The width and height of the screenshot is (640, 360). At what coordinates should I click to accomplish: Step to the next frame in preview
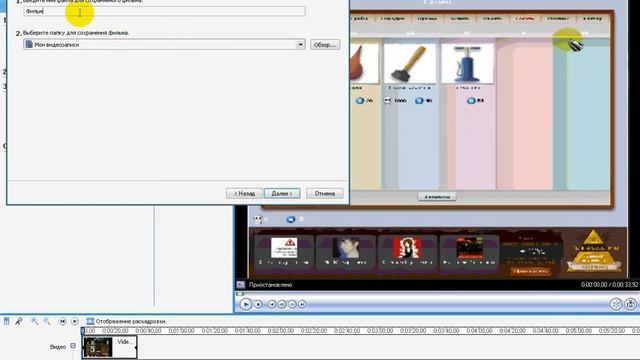(x=292, y=304)
